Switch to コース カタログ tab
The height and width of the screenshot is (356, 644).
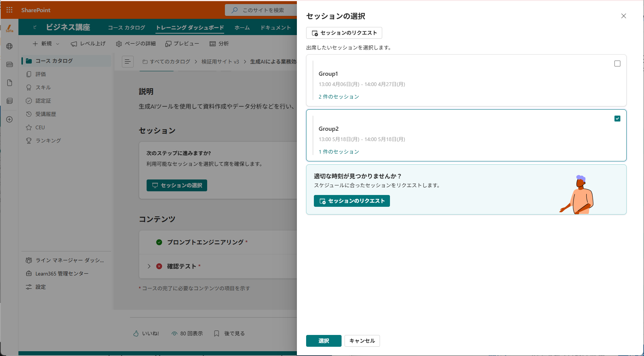(127, 28)
